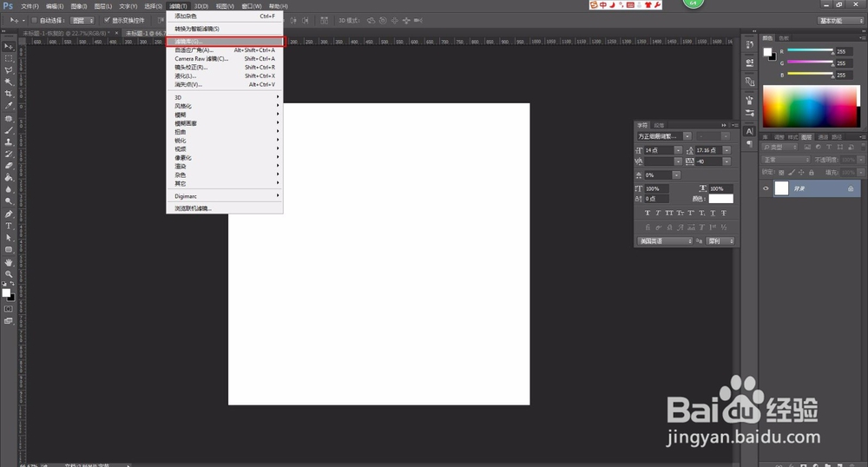Select the Brush tool
Screen dimensions: 868x467
point(9,130)
